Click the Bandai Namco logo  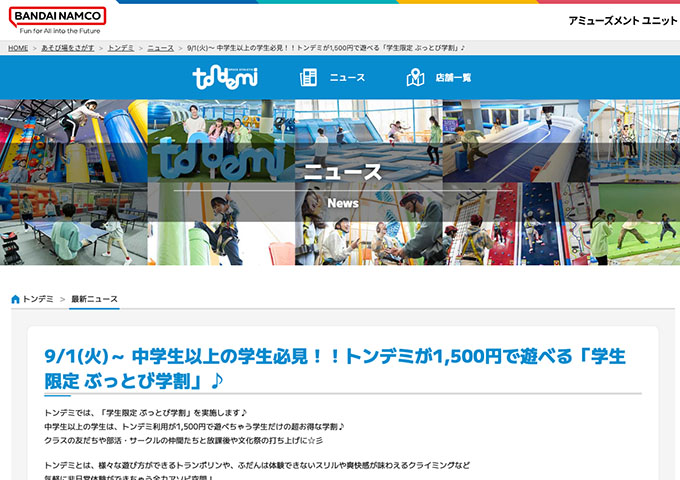coord(57,20)
